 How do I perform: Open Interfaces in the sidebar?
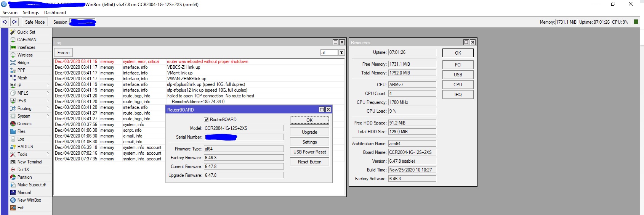click(26, 47)
